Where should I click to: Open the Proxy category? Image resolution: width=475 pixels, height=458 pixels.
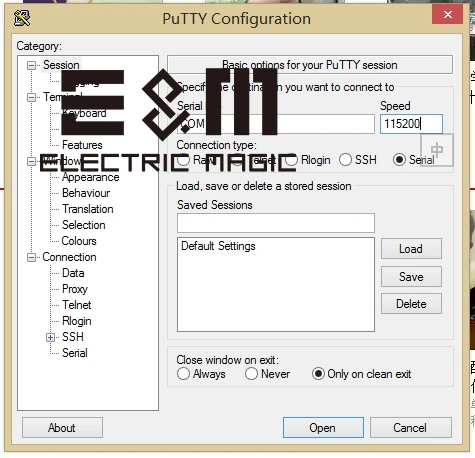(75, 289)
